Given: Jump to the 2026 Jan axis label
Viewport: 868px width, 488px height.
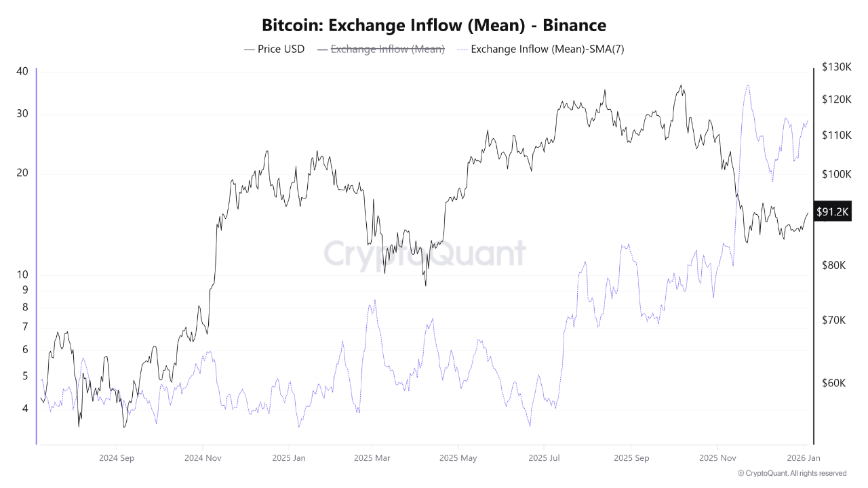Looking at the screenshot, I should point(804,458).
